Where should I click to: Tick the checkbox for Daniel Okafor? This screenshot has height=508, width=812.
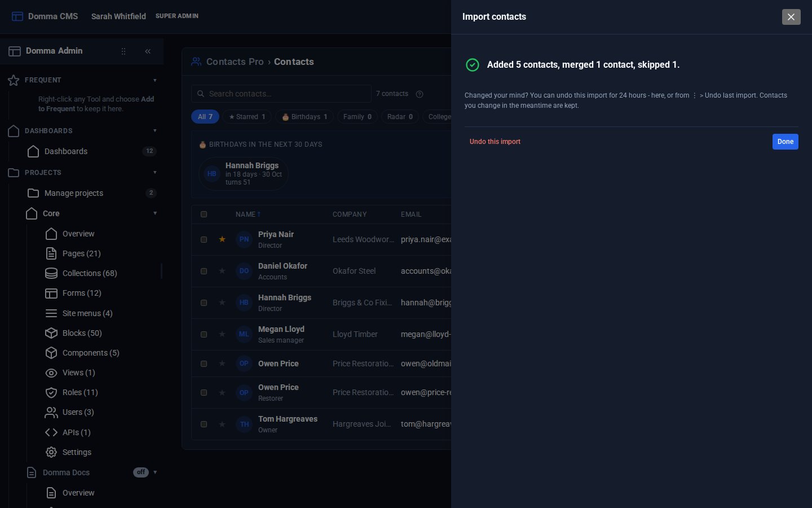(204, 271)
